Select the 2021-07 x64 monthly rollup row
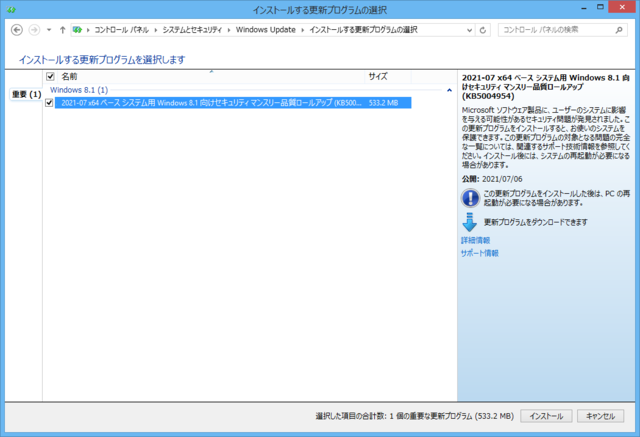Image resolution: width=640 pixels, height=437 pixels. (233, 103)
